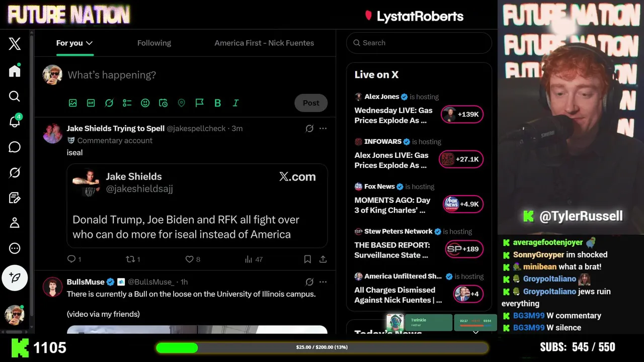Toggle italic formatting in composer
The height and width of the screenshot is (362, 644).
[235, 103]
